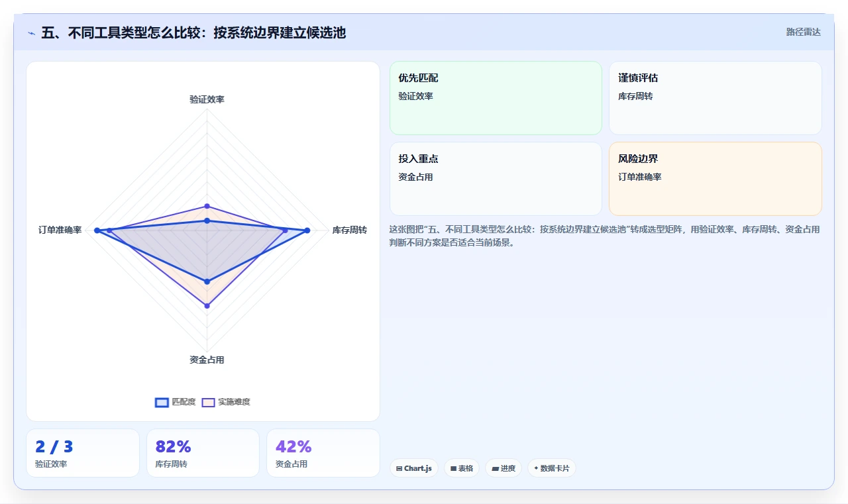Click the section title 五、不同工具类型怎么比较
Image resolution: width=848 pixels, height=504 pixels.
click(x=193, y=32)
